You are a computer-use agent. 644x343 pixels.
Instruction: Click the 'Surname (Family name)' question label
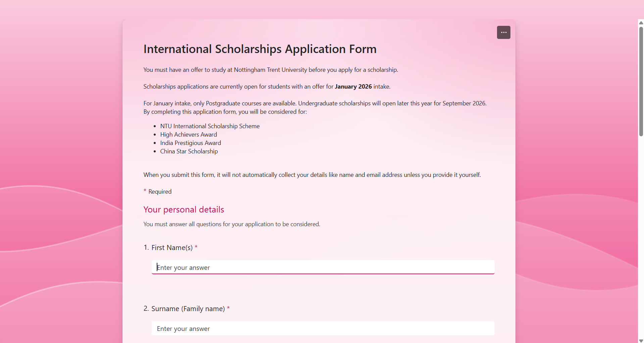188,309
